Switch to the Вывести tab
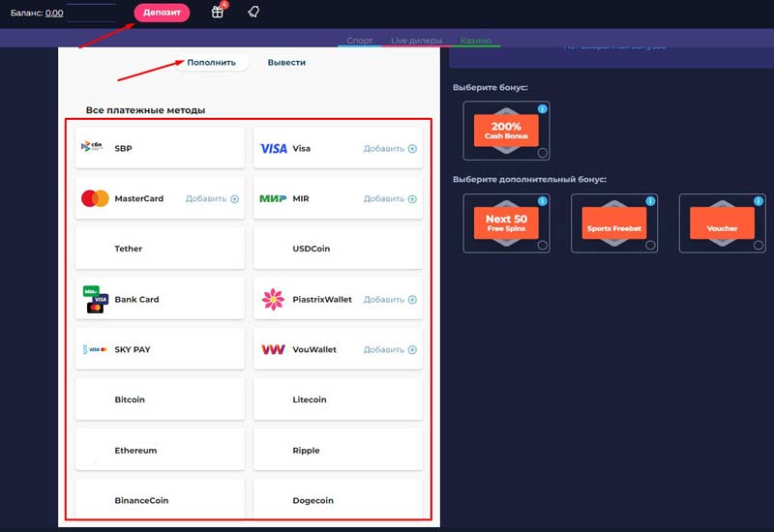Viewport: 774px width, 532px height. (286, 62)
